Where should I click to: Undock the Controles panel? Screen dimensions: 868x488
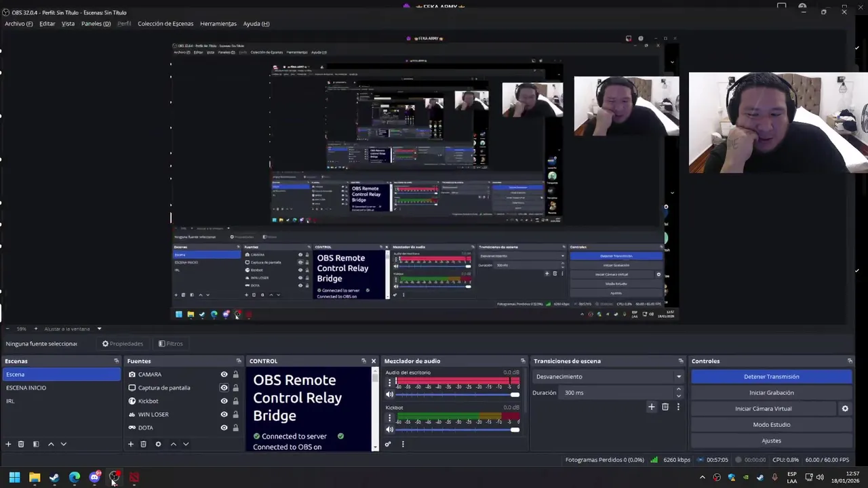coord(850,361)
